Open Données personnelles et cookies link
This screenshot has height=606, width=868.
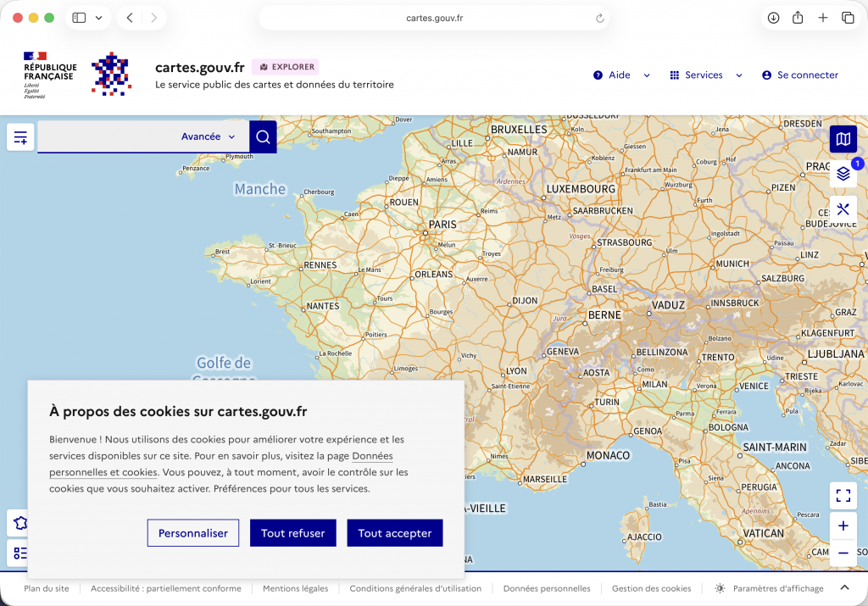103,472
